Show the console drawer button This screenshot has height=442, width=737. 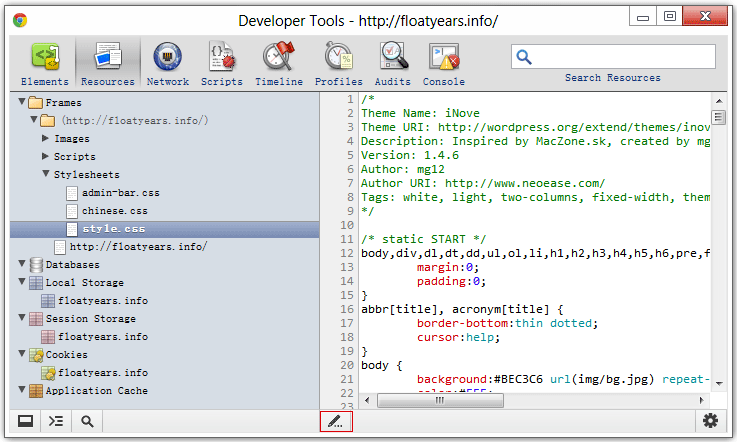[x=56, y=421]
